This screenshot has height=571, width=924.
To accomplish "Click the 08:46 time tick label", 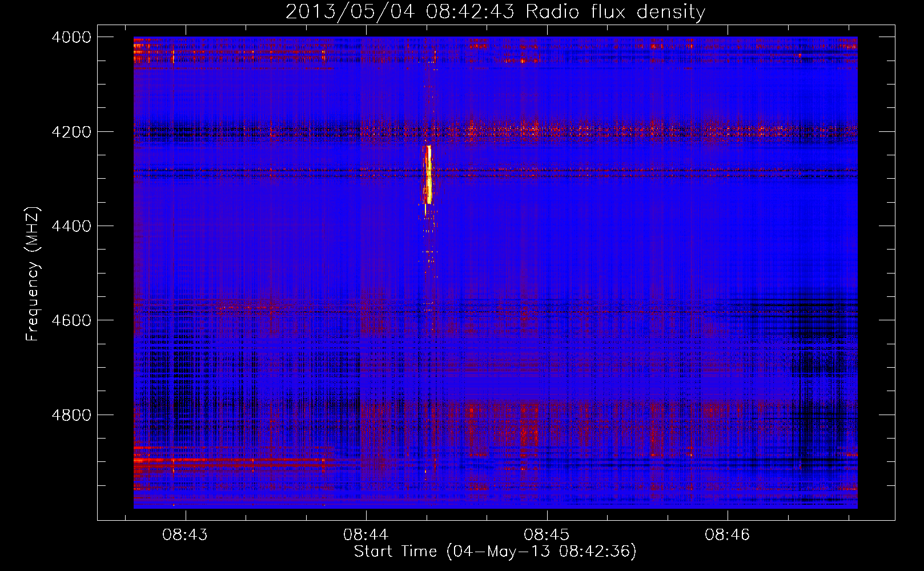I will pyautogui.click(x=727, y=535).
